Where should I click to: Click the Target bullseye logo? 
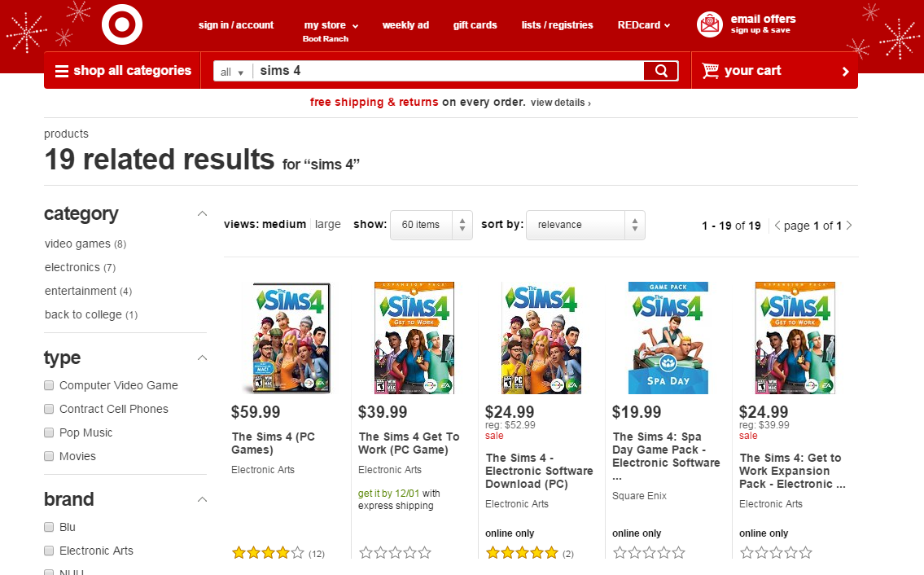pyautogui.click(x=122, y=24)
